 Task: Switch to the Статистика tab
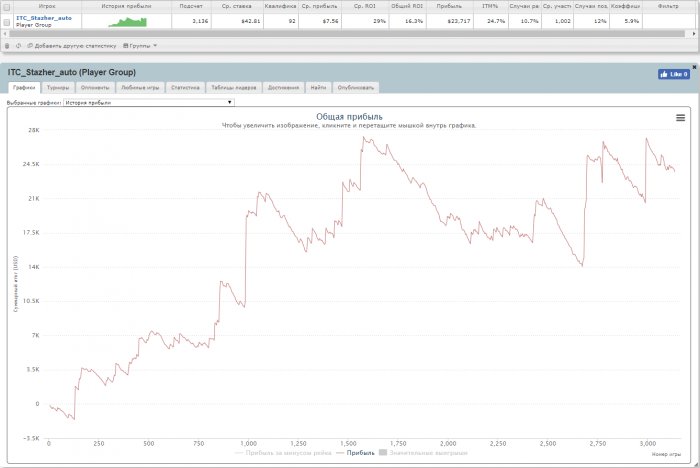(x=185, y=88)
